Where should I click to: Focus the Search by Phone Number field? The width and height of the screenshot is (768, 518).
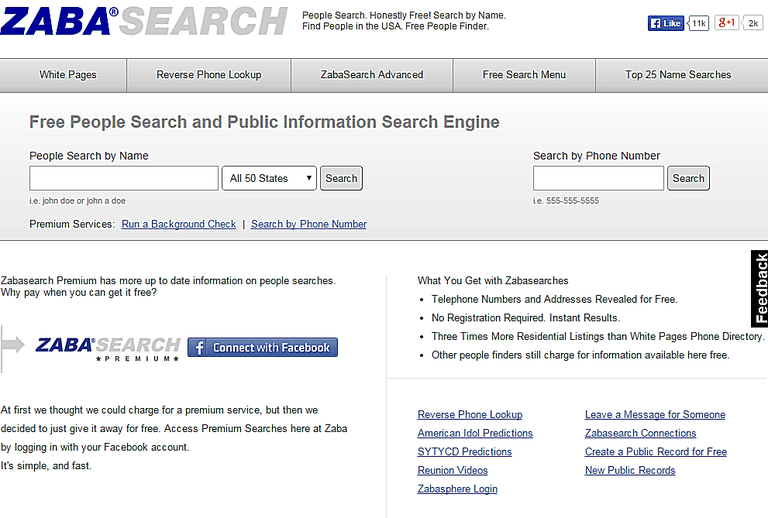598,178
